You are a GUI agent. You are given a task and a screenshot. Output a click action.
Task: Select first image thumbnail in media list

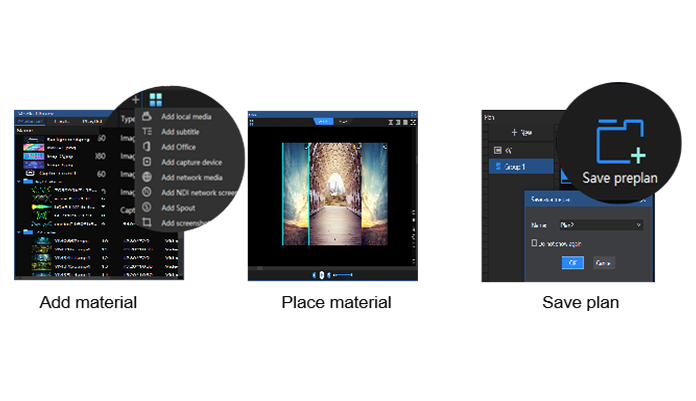coord(34,139)
